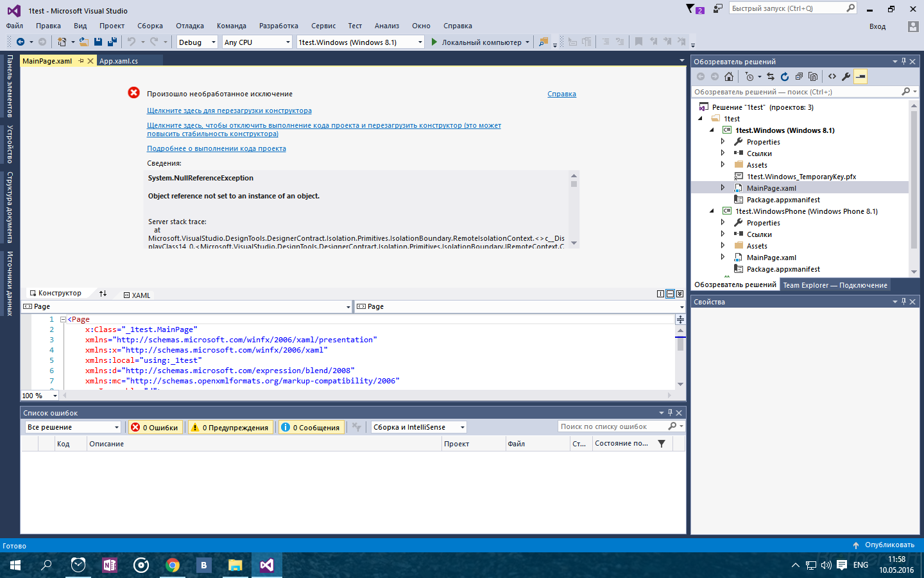Swap designer and XAML panes with arrows icon

click(103, 293)
